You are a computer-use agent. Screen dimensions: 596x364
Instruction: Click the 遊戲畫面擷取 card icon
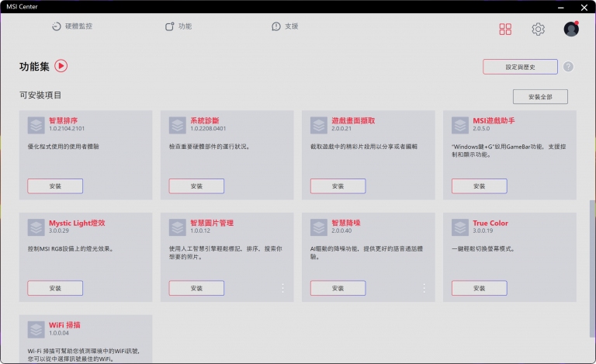(x=319, y=125)
